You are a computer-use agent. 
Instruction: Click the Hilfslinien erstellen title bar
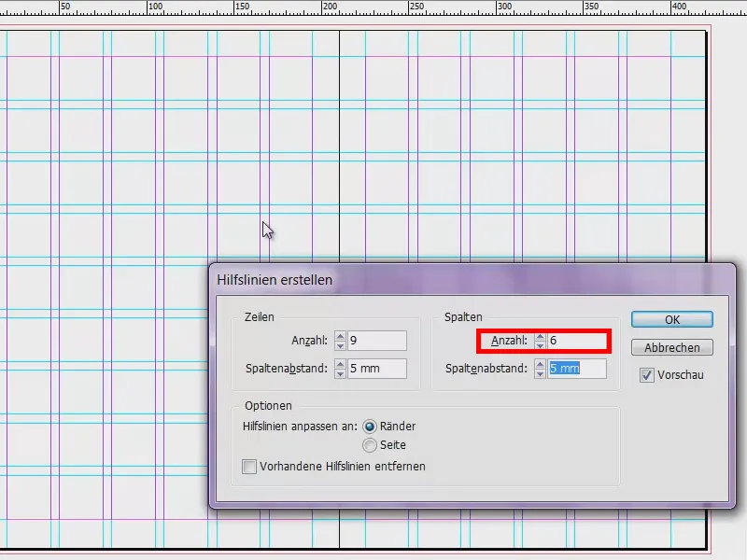(472, 279)
